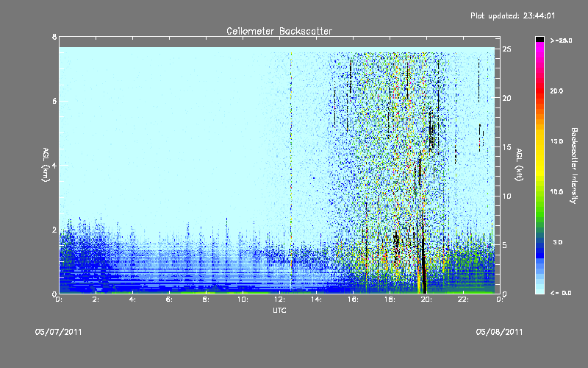The image size is (588, 368).
Task: Click the '>=25.0' colorbar label
Action: coord(561,40)
